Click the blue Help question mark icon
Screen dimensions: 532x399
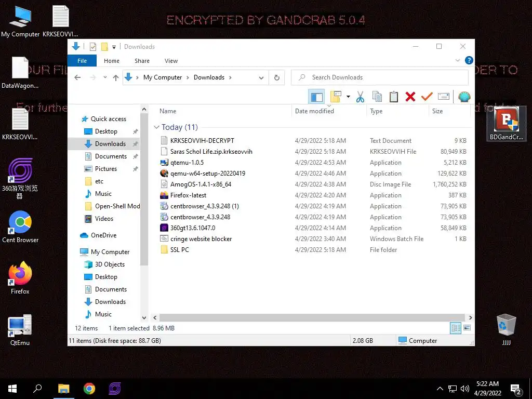[x=469, y=60]
